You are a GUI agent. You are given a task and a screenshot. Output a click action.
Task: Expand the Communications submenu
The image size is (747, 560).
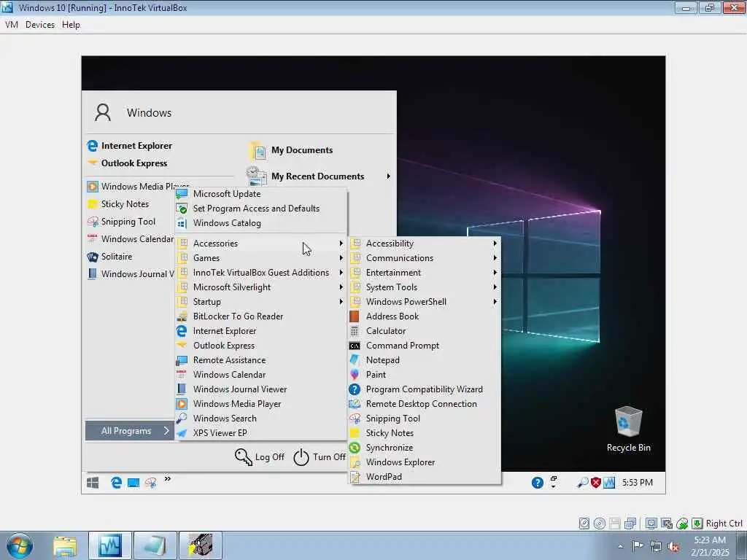pyautogui.click(x=425, y=258)
